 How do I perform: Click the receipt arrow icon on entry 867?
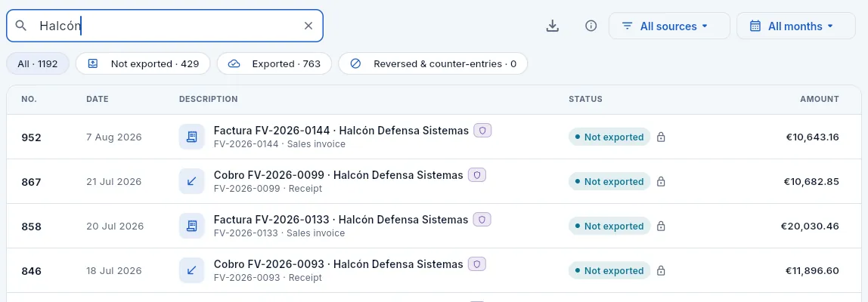click(x=191, y=181)
